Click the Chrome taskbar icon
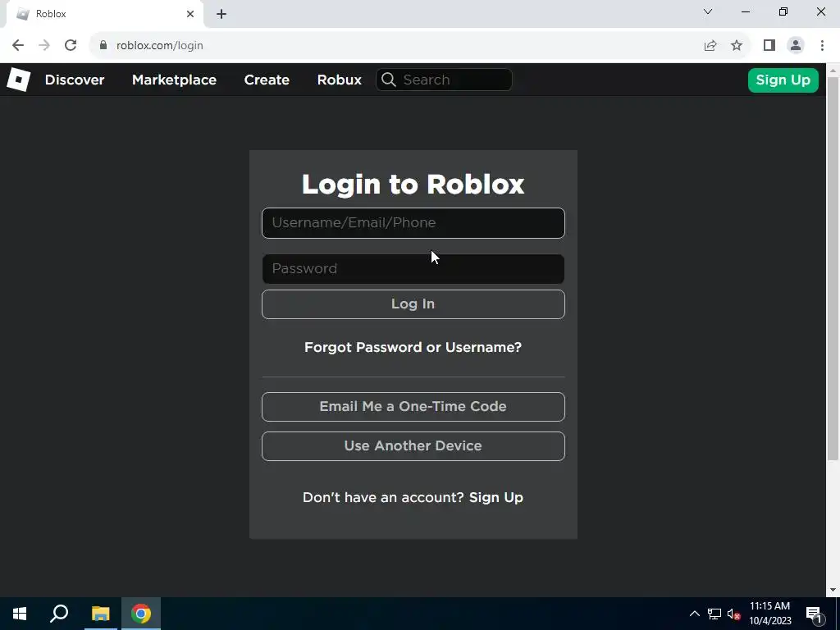The image size is (840, 630). tap(141, 614)
